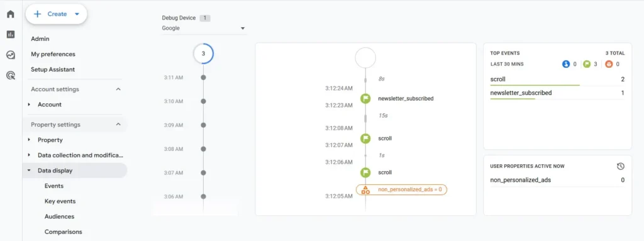644x241 pixels.
Task: Open the Debug Device dropdown showing Google
Action: click(204, 28)
